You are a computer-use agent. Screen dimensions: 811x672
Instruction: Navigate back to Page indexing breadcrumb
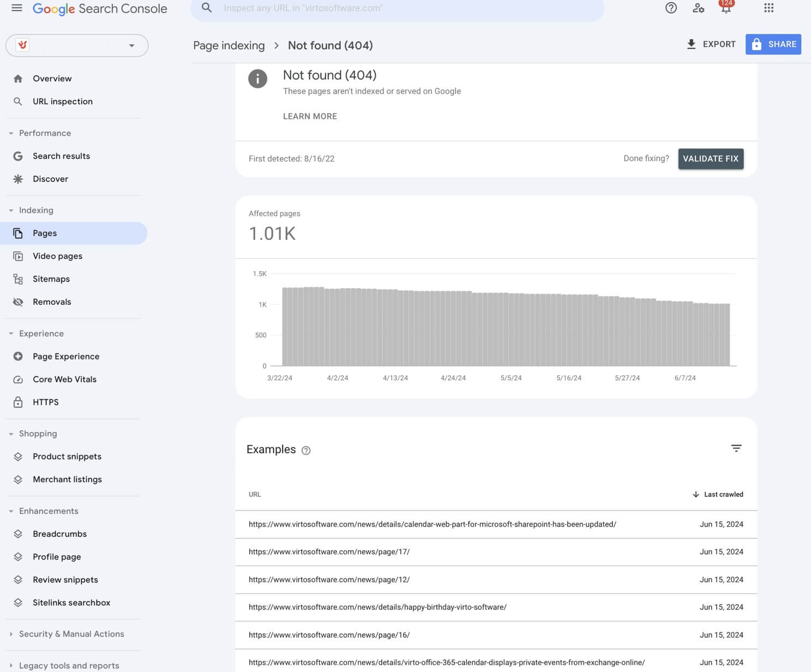[x=229, y=45]
